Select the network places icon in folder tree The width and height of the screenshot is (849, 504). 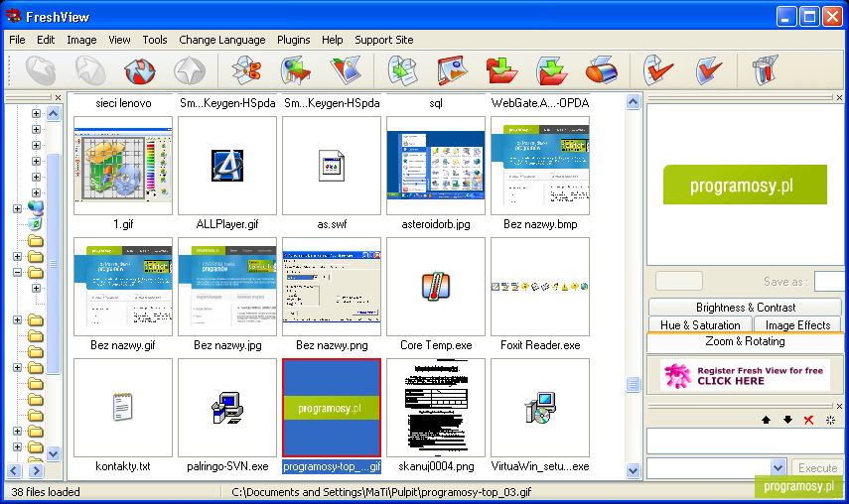point(35,207)
